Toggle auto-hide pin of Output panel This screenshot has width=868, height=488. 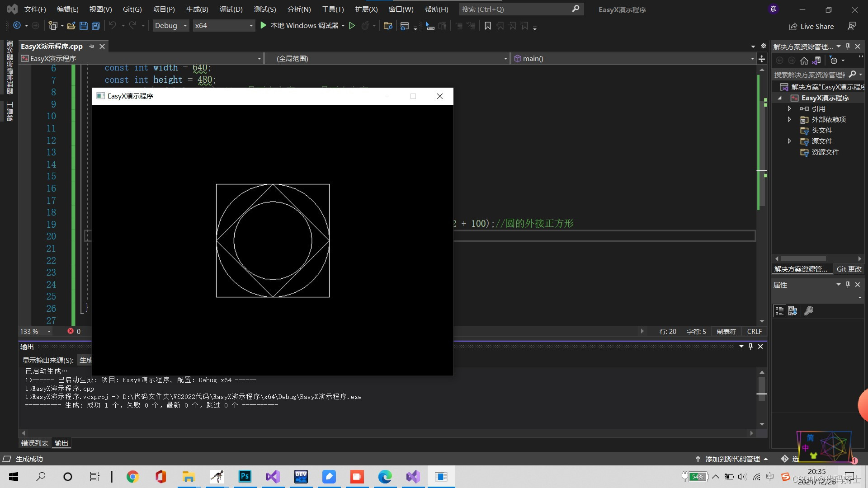750,347
